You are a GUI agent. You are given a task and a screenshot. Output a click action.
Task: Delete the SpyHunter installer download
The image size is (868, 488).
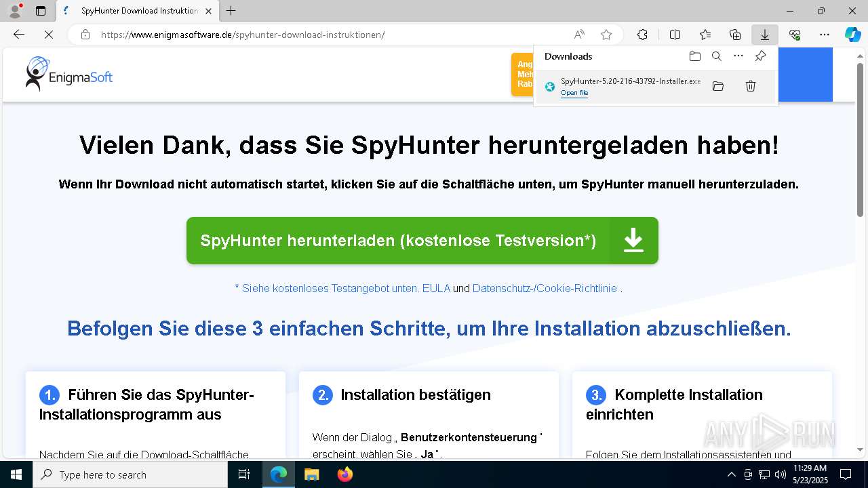tap(751, 86)
